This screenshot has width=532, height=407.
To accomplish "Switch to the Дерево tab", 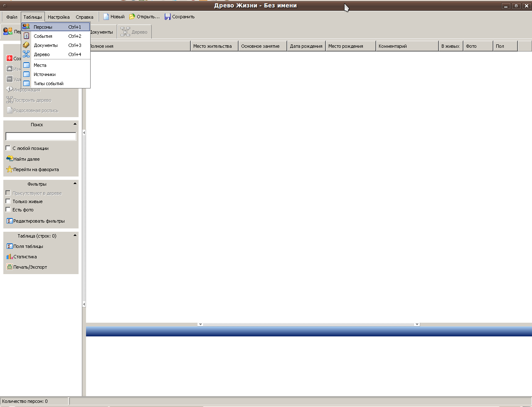I will click(134, 32).
